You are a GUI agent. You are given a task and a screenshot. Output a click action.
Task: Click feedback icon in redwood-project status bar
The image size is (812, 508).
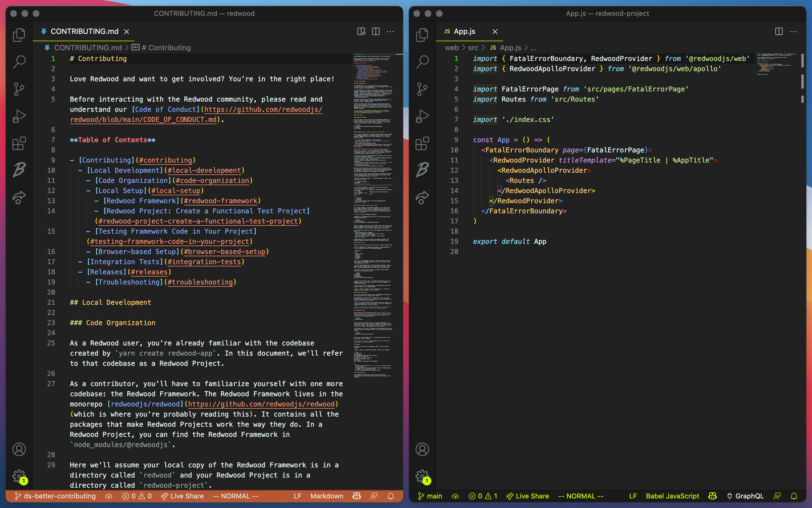777,496
